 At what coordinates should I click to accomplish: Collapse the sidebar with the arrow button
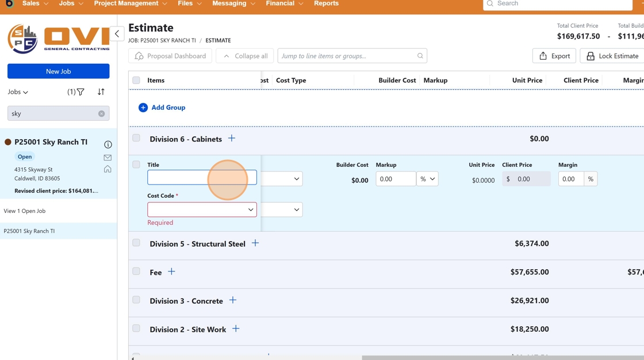coord(117,34)
